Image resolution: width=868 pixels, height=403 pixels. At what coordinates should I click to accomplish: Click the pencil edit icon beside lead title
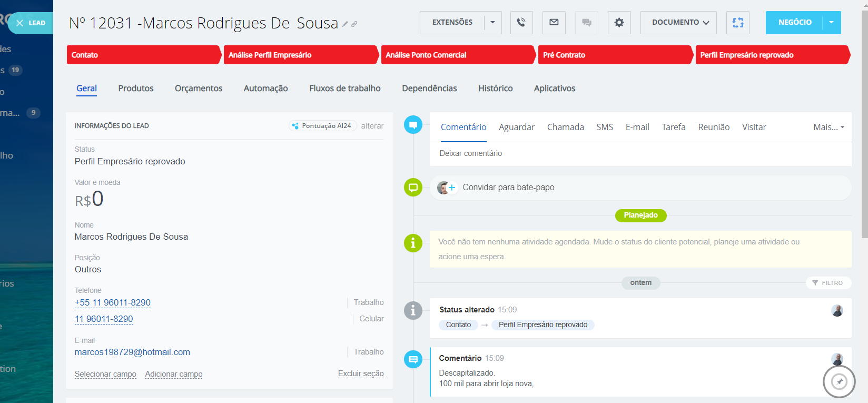[345, 24]
